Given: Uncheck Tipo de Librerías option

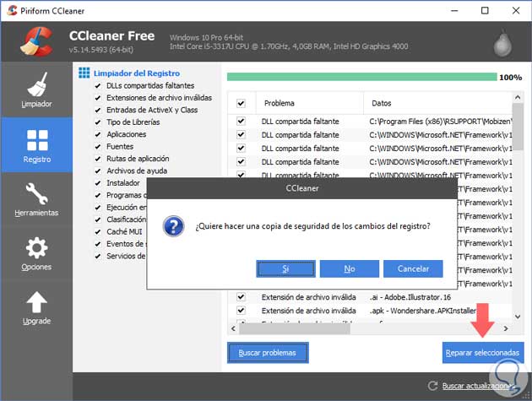Looking at the screenshot, I should 98,122.
